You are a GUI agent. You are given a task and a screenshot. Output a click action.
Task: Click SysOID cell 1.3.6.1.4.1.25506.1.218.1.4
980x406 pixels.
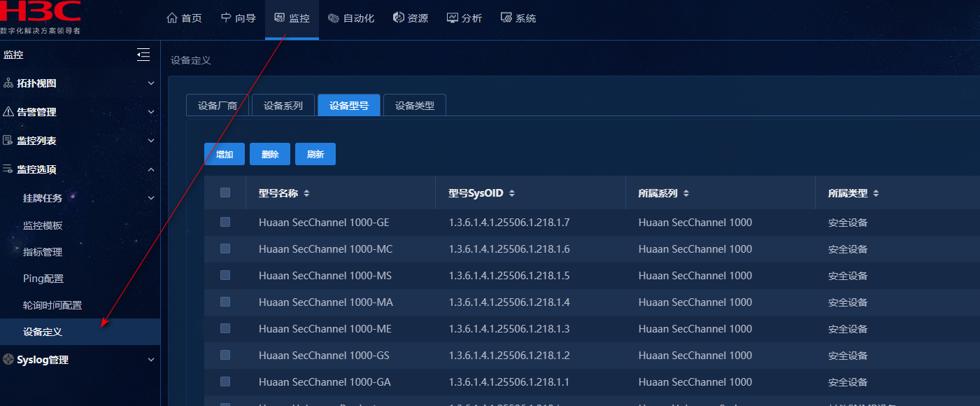coord(509,302)
